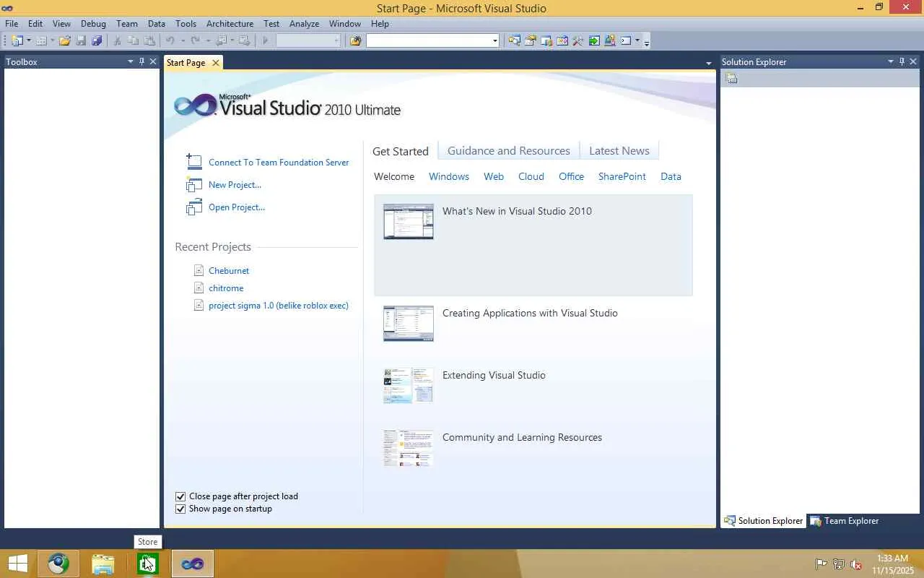Click the New Project... link
This screenshot has height=578, width=924.
(x=235, y=184)
